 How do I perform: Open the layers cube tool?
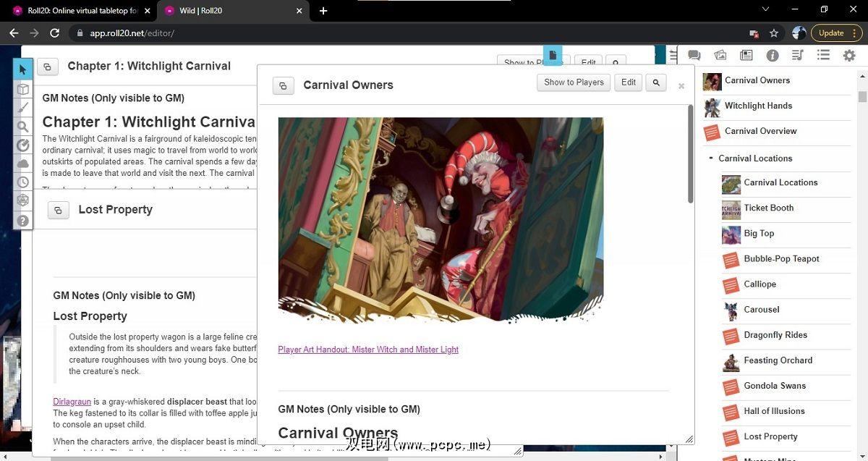pyautogui.click(x=22, y=88)
